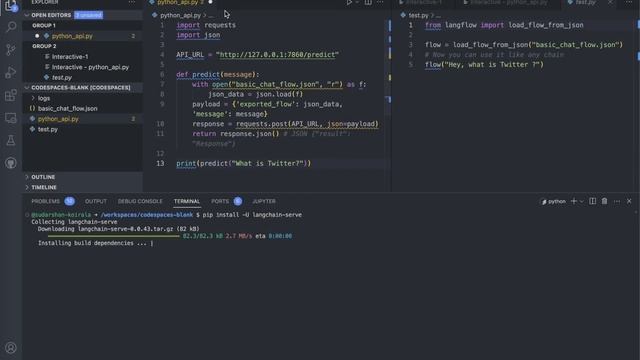This screenshot has width=640, height=360.
Task: Expand the logs folder
Action: coord(44,98)
